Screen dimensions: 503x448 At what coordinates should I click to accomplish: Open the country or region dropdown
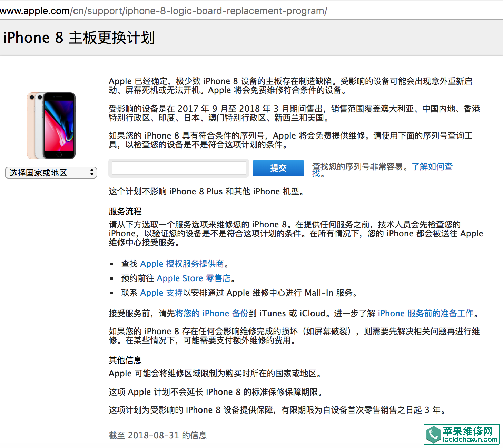pos(51,173)
